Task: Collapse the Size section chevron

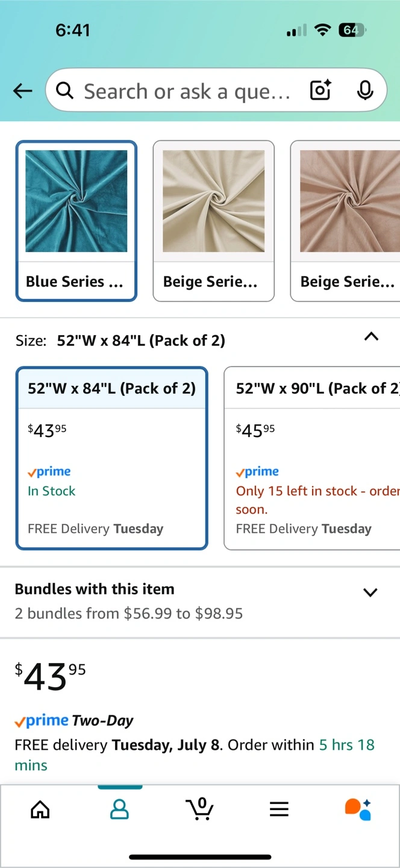Action: click(372, 337)
